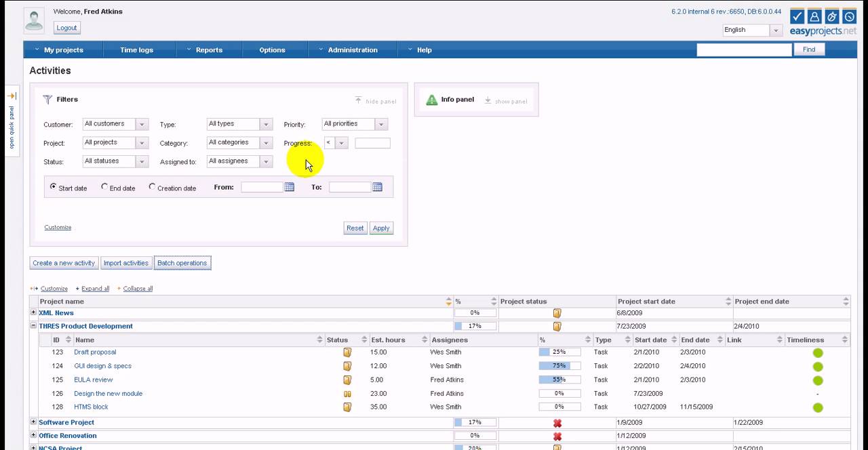Click Import activities button
The height and width of the screenshot is (450, 868).
click(x=126, y=263)
